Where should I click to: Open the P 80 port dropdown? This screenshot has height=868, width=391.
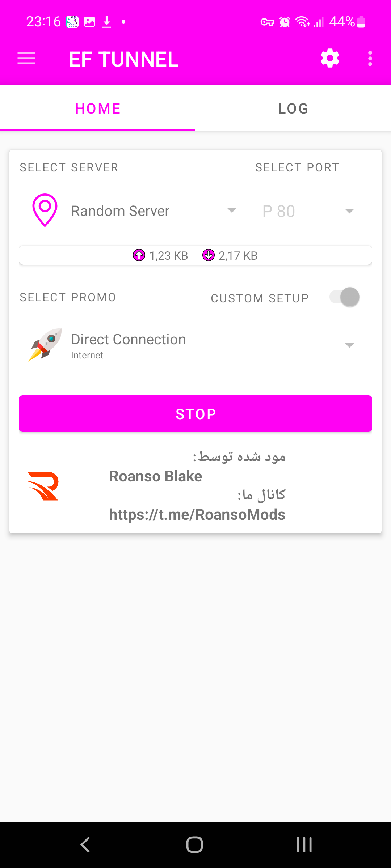[x=308, y=211]
